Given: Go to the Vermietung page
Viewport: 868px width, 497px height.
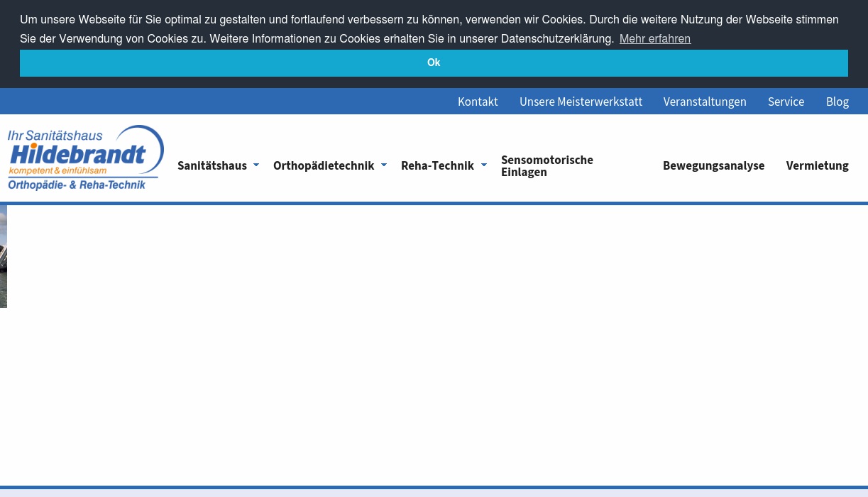Looking at the screenshot, I should (x=817, y=165).
